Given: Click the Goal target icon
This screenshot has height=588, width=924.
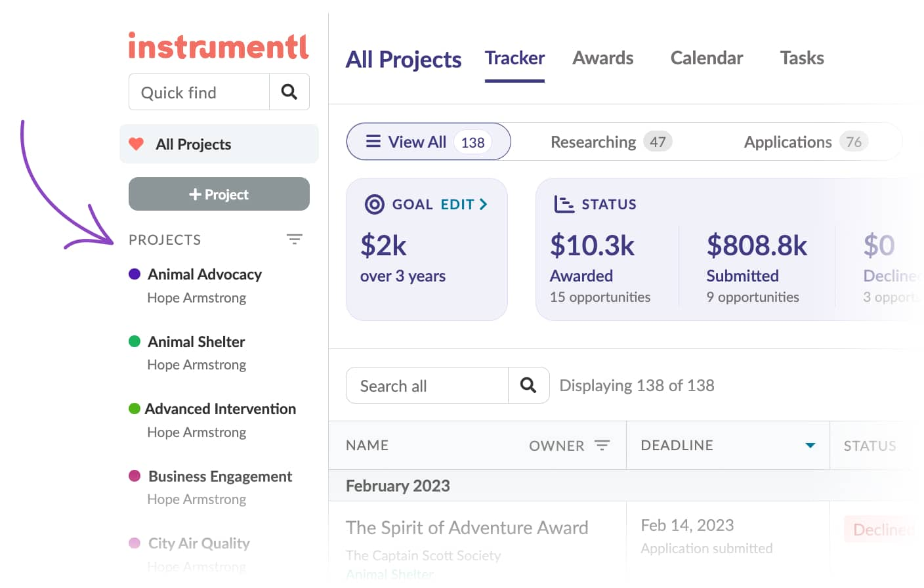Looking at the screenshot, I should [374, 204].
